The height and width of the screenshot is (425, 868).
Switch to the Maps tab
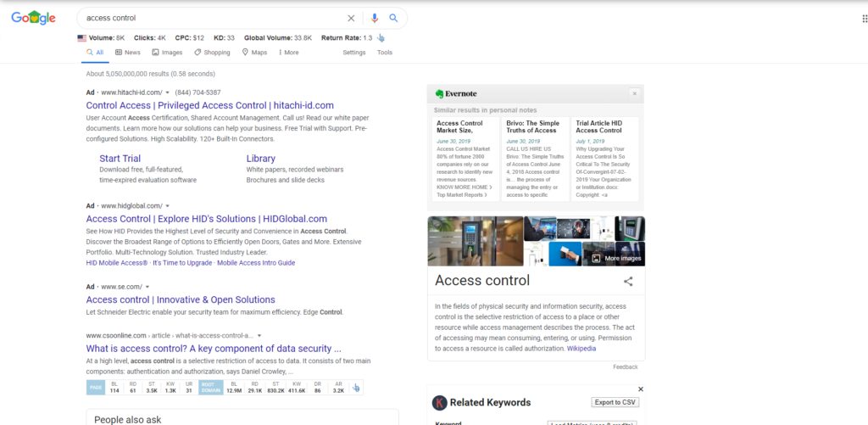(254, 52)
